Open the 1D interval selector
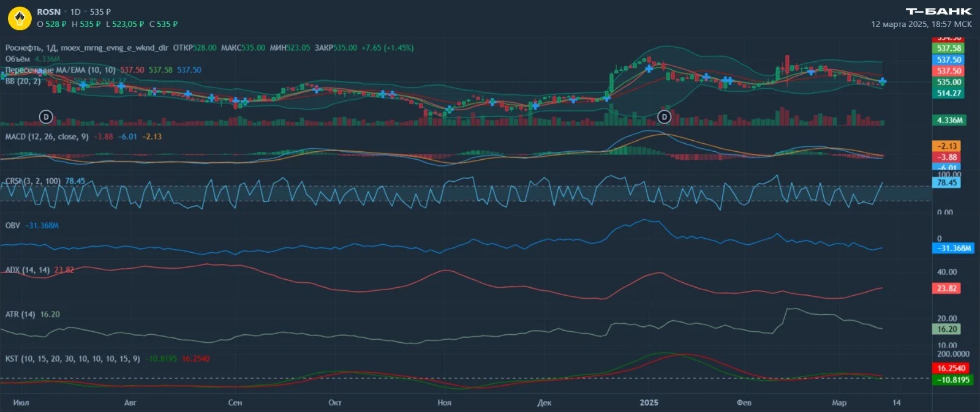The height and width of the screenshot is (412, 980). click(x=75, y=12)
